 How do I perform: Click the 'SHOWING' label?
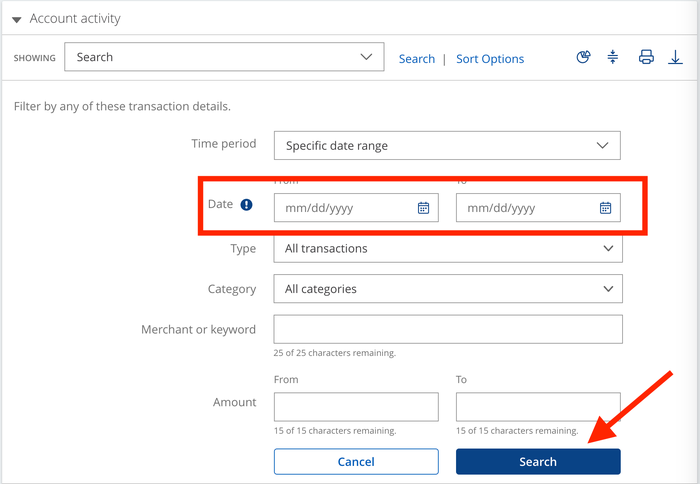pos(34,58)
